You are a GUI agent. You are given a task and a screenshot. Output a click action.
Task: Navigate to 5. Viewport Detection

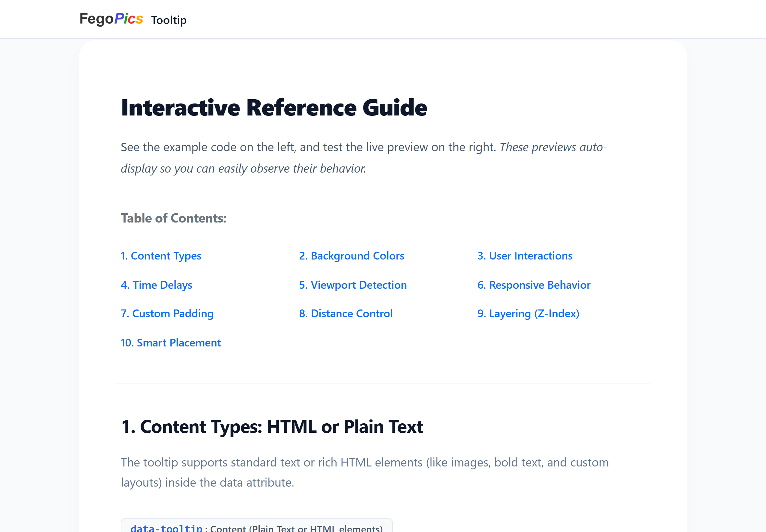(353, 285)
